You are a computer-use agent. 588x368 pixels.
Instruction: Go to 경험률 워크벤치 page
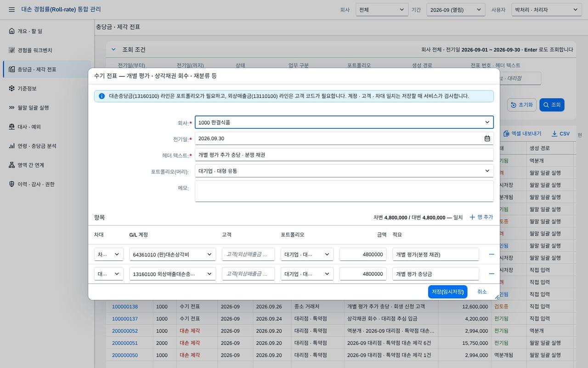[47, 50]
